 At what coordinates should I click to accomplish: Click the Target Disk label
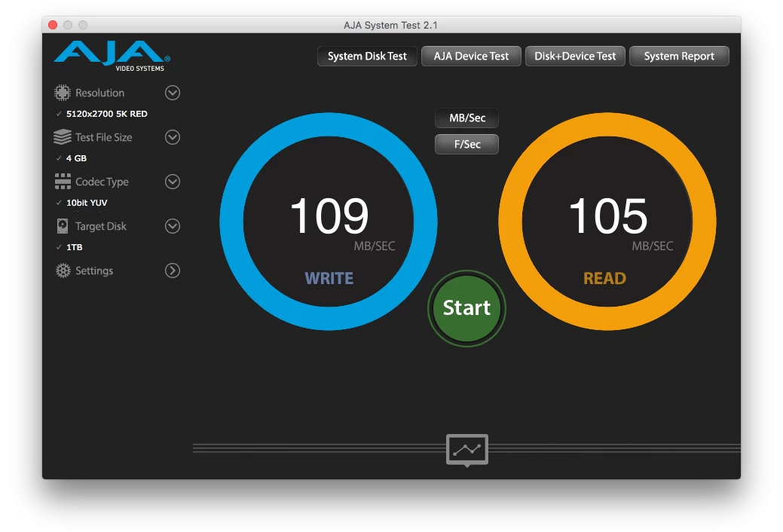(101, 226)
